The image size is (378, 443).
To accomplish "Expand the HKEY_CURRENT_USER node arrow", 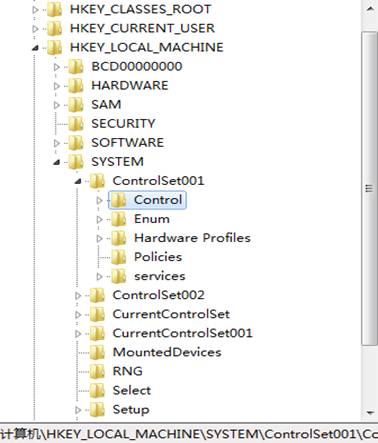I will 35,29.
